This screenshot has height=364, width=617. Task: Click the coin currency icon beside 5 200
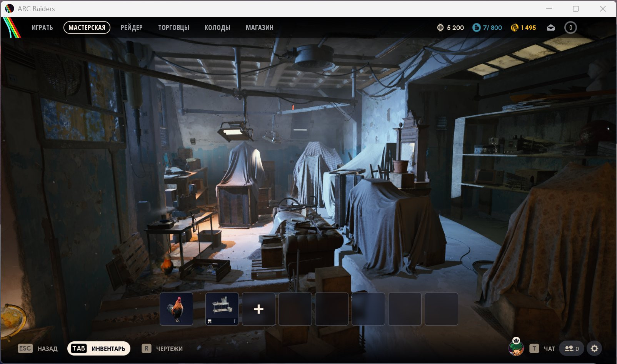(440, 28)
